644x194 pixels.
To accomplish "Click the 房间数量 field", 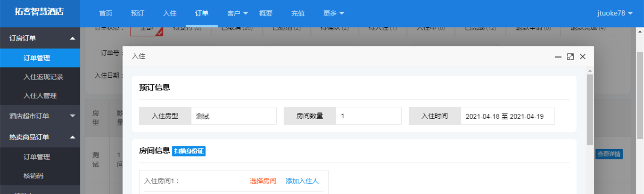I will click(x=369, y=116).
